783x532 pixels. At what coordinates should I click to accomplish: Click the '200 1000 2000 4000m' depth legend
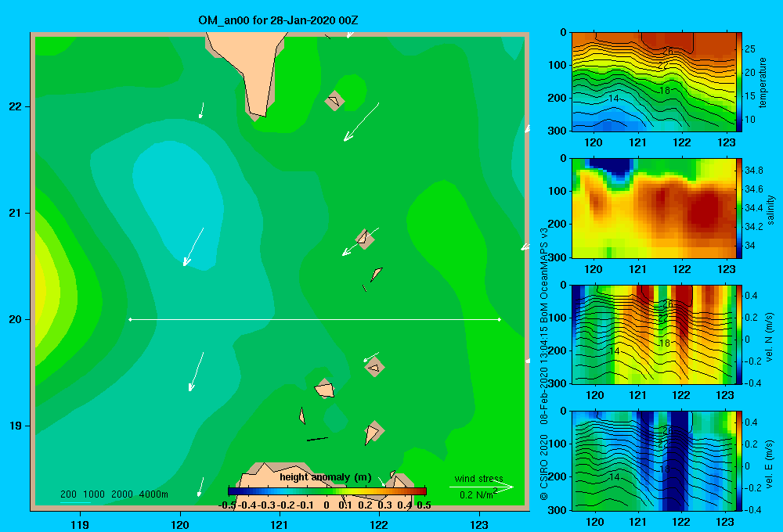[x=114, y=494]
